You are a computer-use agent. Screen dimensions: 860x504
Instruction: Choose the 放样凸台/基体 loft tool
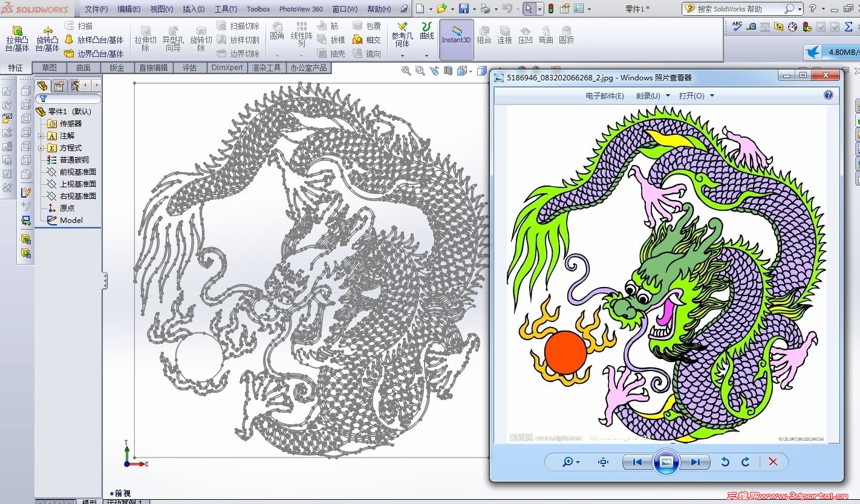pyautogui.click(x=94, y=40)
